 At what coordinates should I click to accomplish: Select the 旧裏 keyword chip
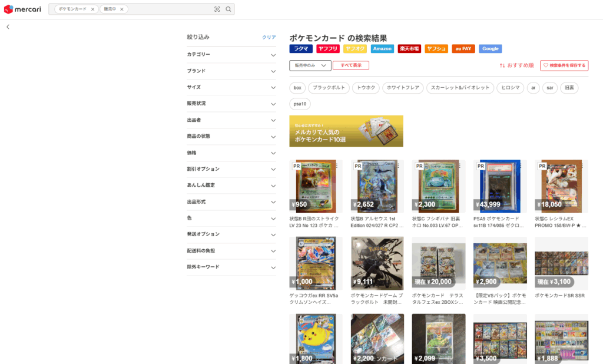(x=569, y=88)
